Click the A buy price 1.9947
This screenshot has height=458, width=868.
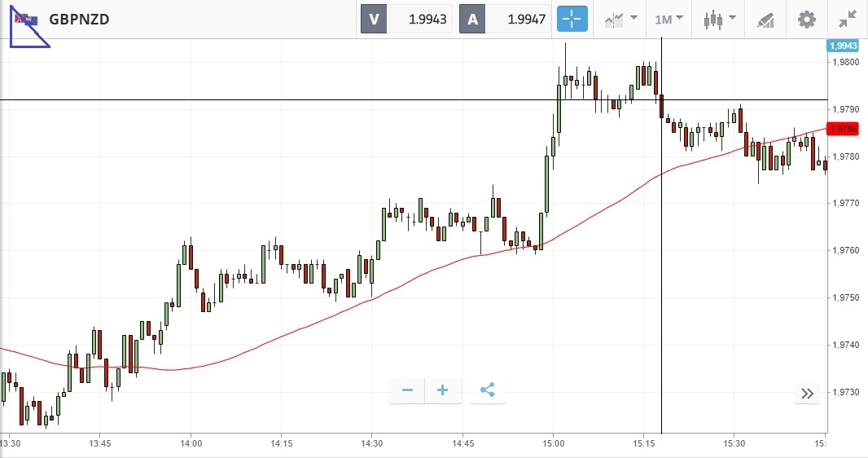pos(506,19)
